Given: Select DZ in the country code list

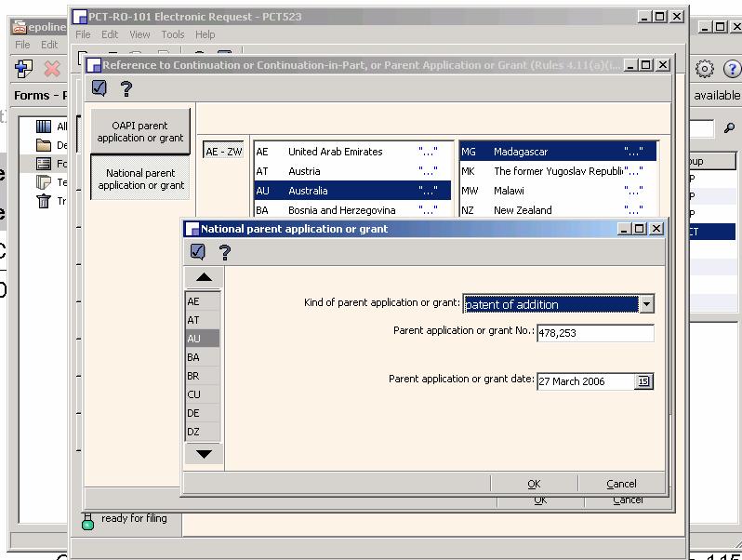Looking at the screenshot, I should click(x=203, y=432).
